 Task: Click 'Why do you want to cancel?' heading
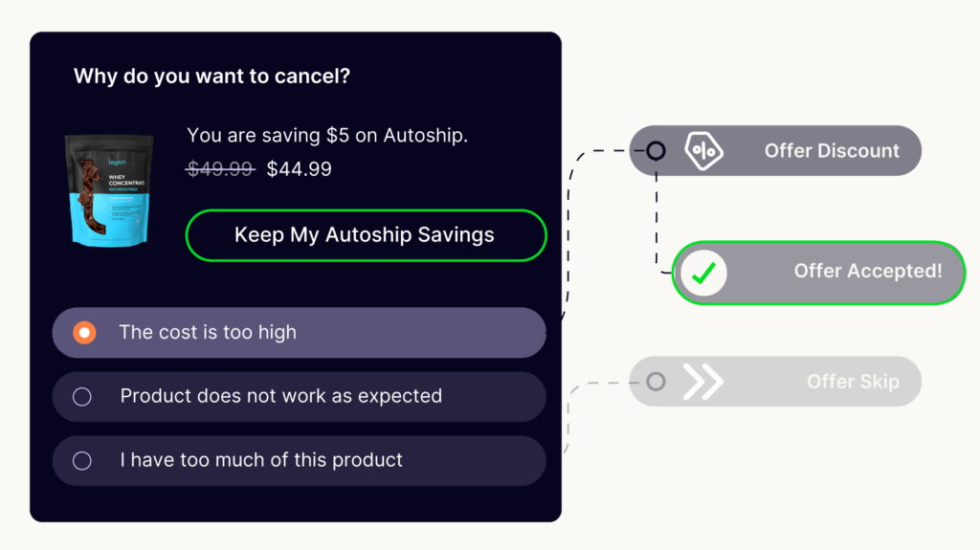click(x=212, y=77)
